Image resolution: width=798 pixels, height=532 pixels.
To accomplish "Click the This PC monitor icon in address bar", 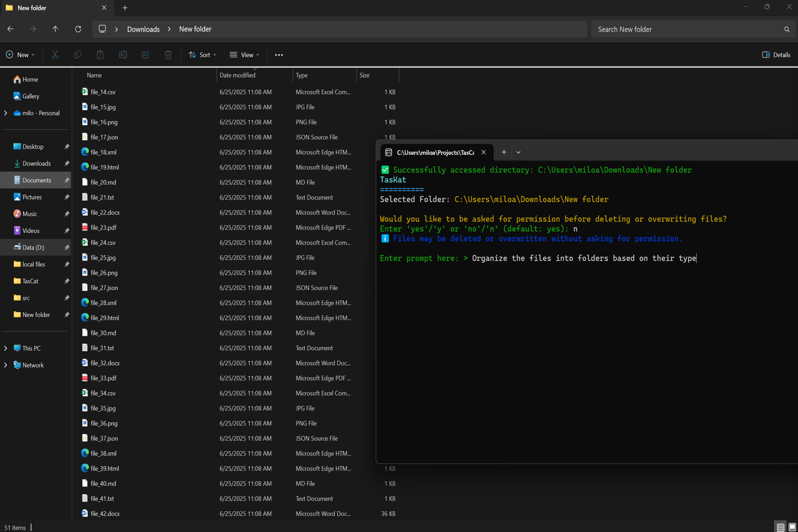I will [102, 29].
